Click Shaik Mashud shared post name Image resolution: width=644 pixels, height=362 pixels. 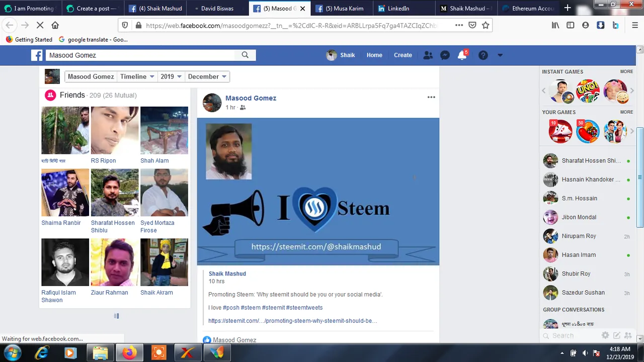click(227, 274)
